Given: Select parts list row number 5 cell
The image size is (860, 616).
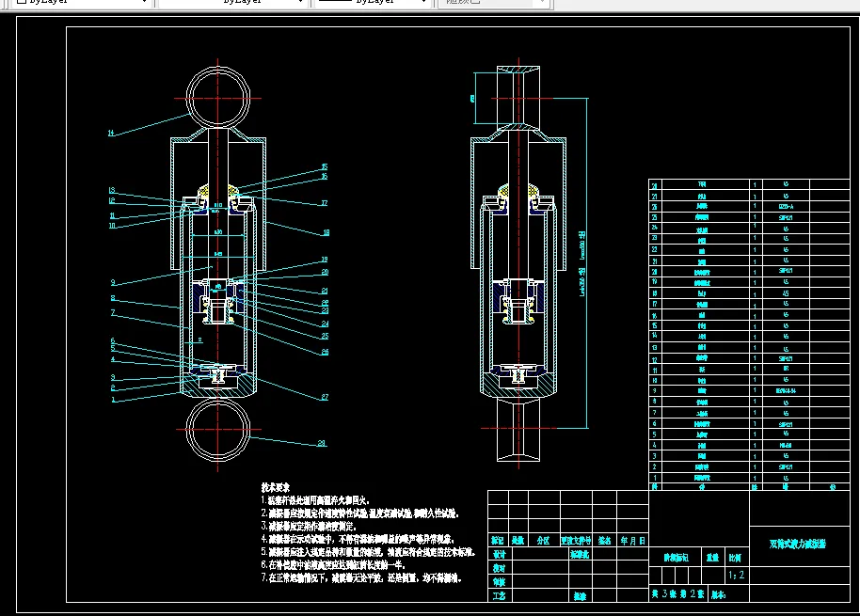Looking at the screenshot, I should [654, 434].
